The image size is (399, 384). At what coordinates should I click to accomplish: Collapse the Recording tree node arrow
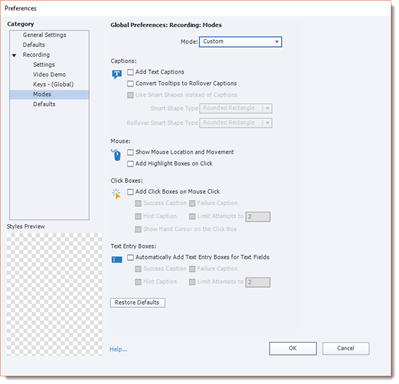tap(14, 55)
